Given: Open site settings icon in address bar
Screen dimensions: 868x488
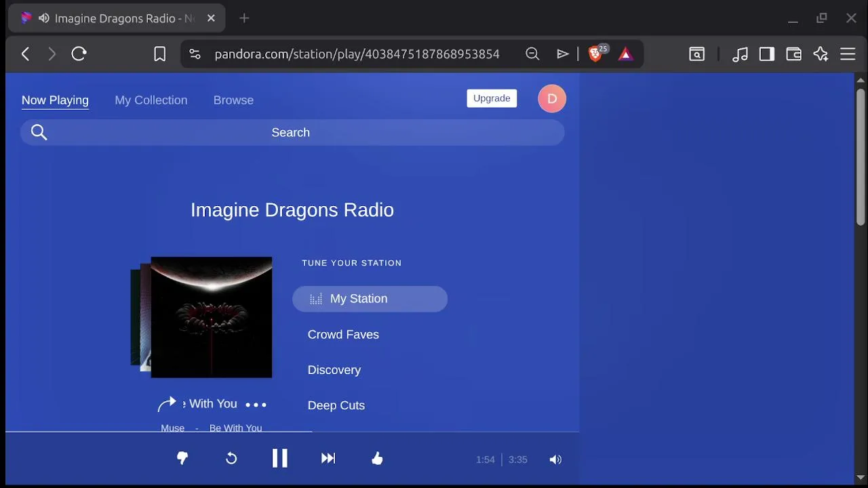Looking at the screenshot, I should pyautogui.click(x=195, y=54).
